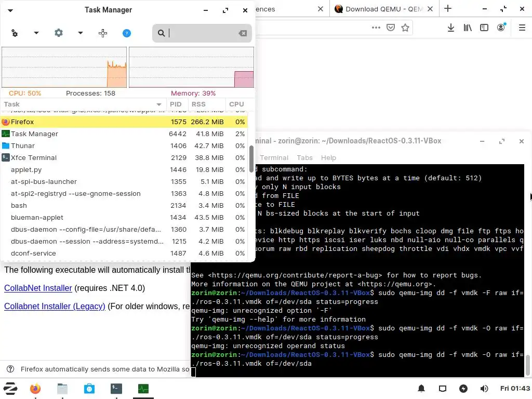Open Firefox library icon
This screenshot has height=399, width=532.
coord(468,28)
